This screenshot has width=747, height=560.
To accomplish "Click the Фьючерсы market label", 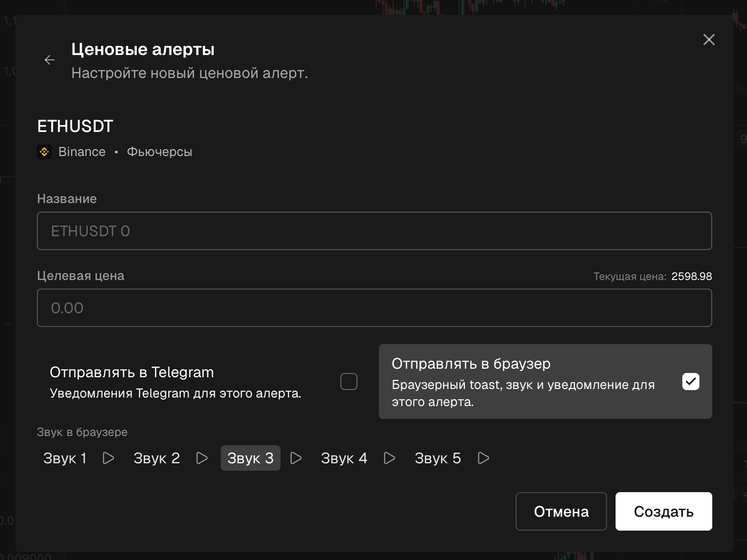I will pos(159,152).
